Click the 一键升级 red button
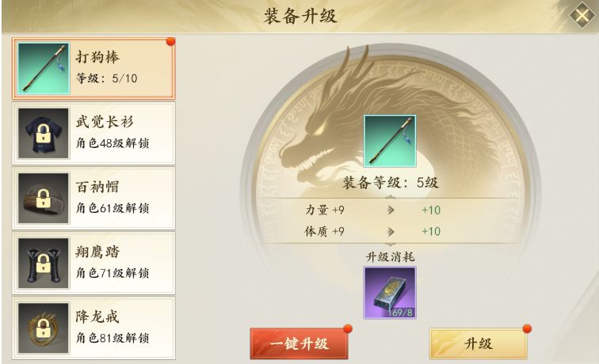The image size is (599, 364). click(299, 343)
